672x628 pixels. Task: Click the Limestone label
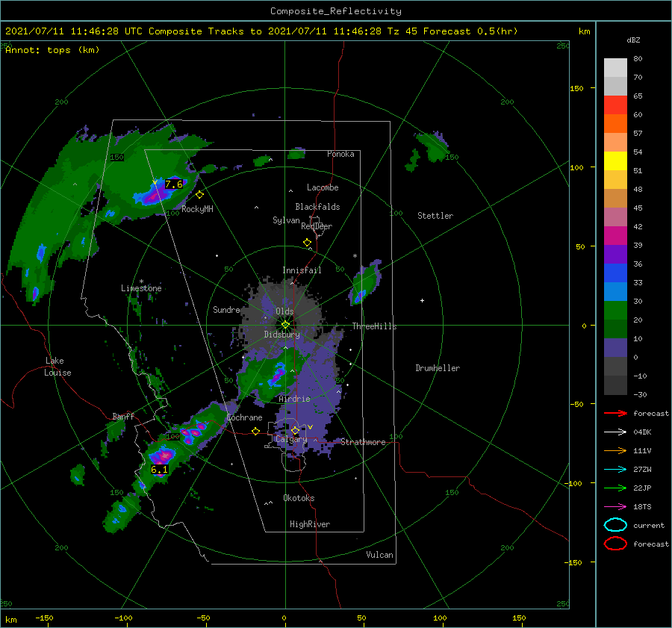[x=141, y=288]
